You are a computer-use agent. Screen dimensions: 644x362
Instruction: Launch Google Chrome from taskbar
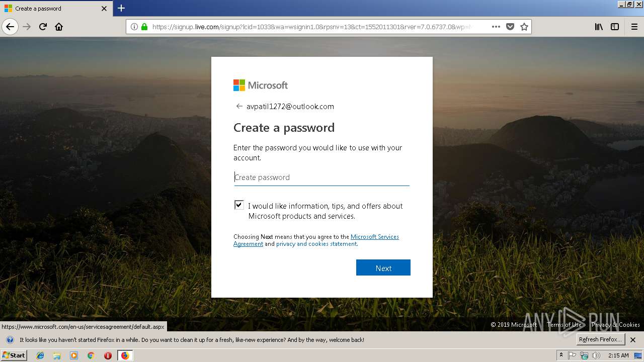[x=91, y=355]
